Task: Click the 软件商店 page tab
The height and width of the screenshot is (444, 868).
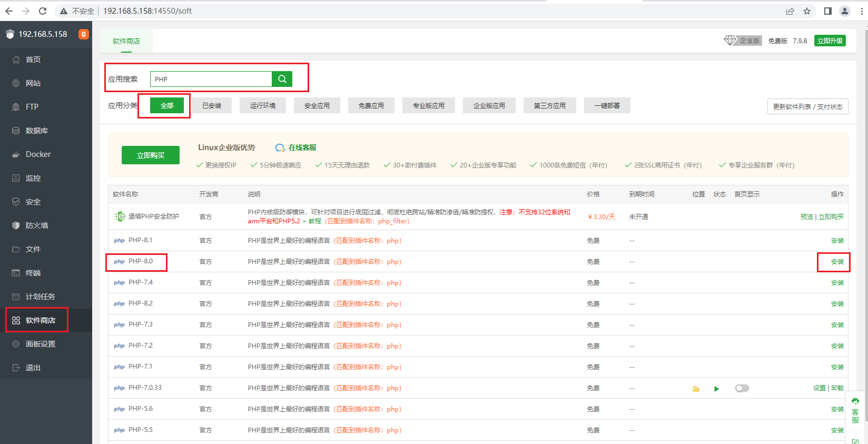Action: pyautogui.click(x=126, y=41)
